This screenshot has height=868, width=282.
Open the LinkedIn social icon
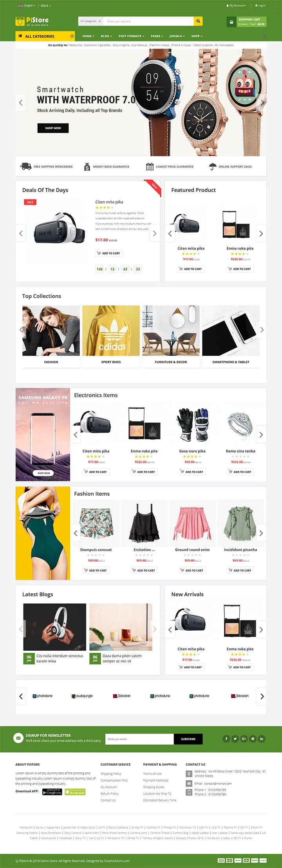click(x=262, y=739)
